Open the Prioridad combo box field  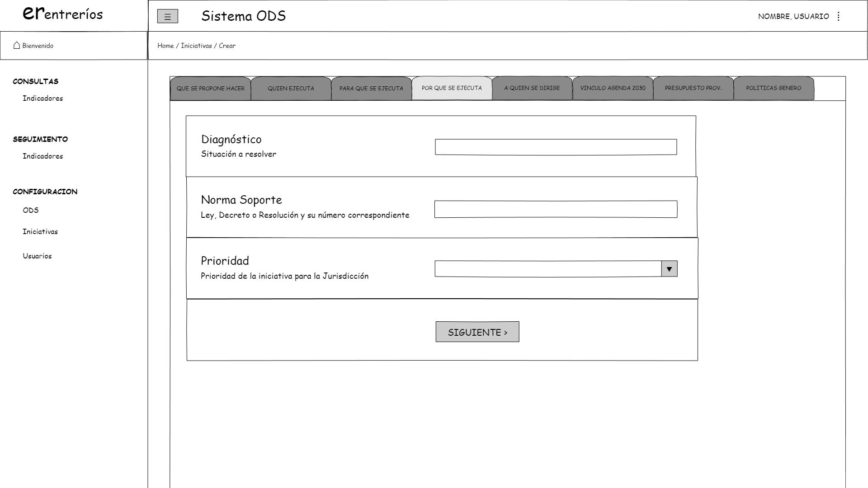(x=547, y=269)
